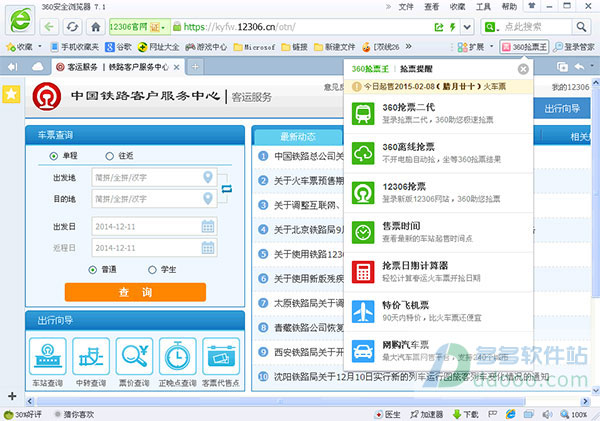Toggle the sidebar arrow icon on the tab bar

tap(13, 67)
